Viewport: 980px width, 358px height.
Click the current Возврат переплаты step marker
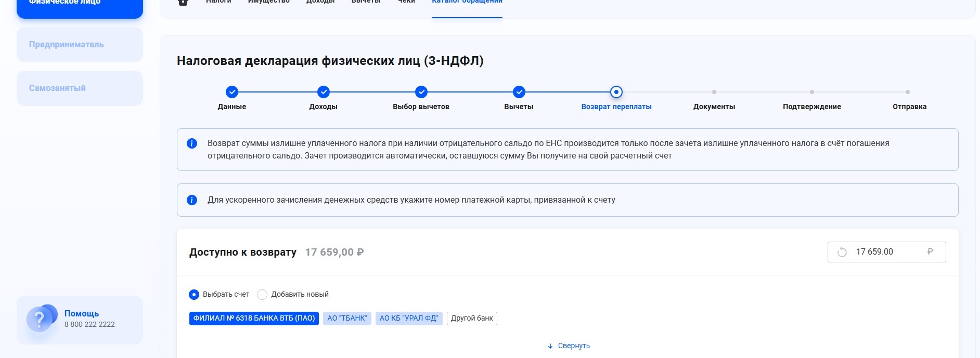pos(616,92)
